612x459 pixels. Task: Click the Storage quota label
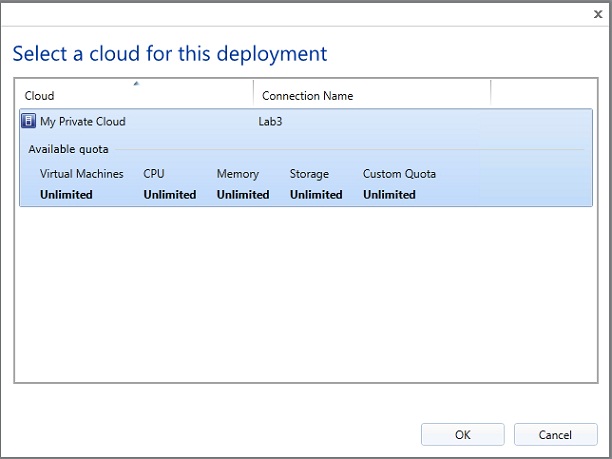point(309,174)
